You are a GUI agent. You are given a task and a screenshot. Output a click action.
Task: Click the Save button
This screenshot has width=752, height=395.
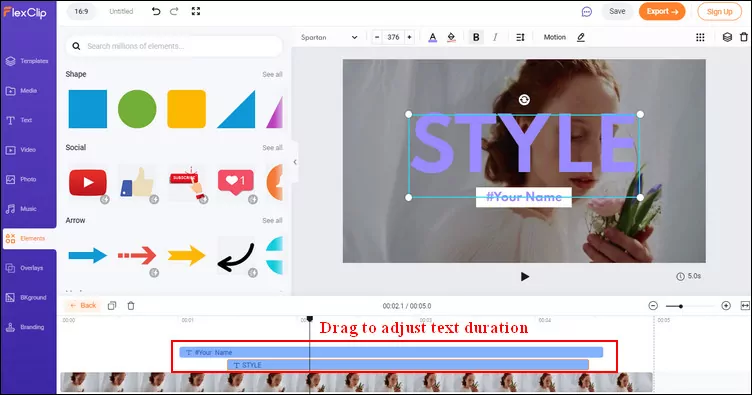click(x=617, y=12)
